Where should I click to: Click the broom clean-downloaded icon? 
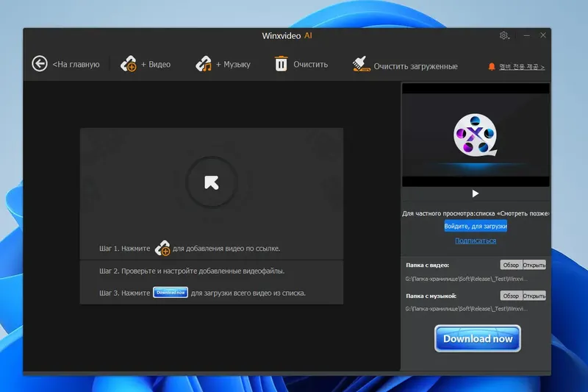(361, 63)
